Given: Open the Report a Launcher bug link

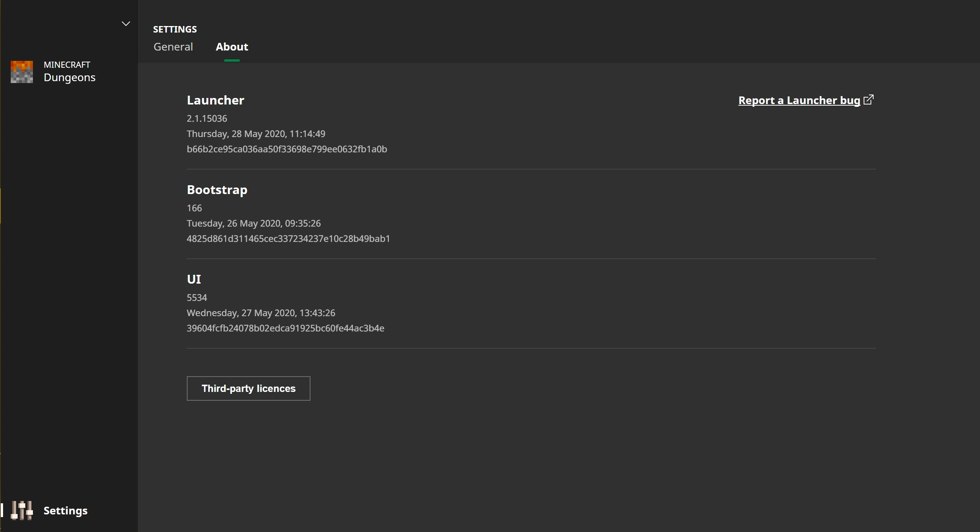Looking at the screenshot, I should [x=799, y=100].
